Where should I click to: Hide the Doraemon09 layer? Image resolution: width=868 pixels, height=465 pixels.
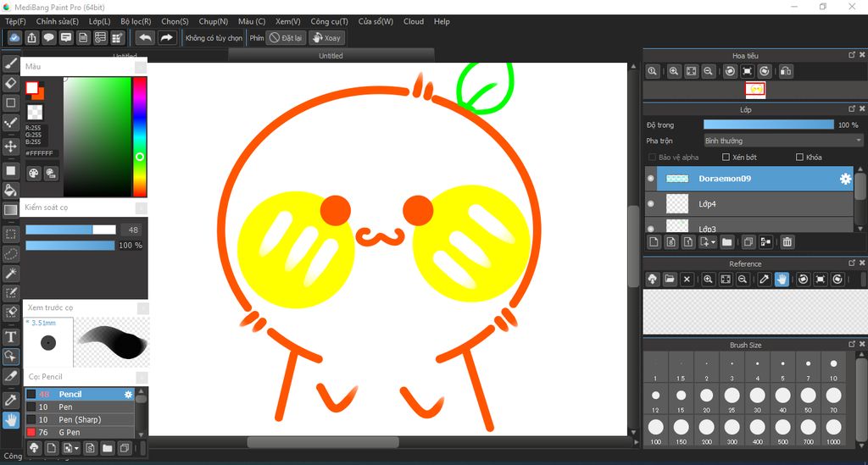[x=651, y=179]
